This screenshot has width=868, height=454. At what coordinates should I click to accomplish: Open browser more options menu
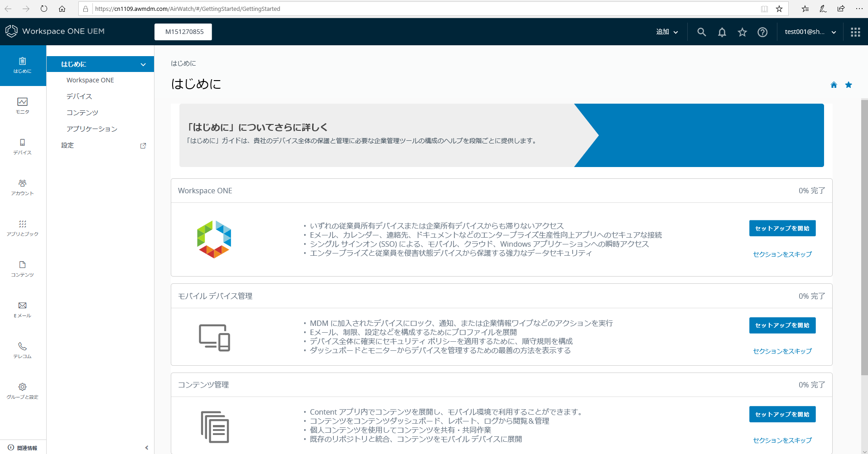tap(859, 9)
